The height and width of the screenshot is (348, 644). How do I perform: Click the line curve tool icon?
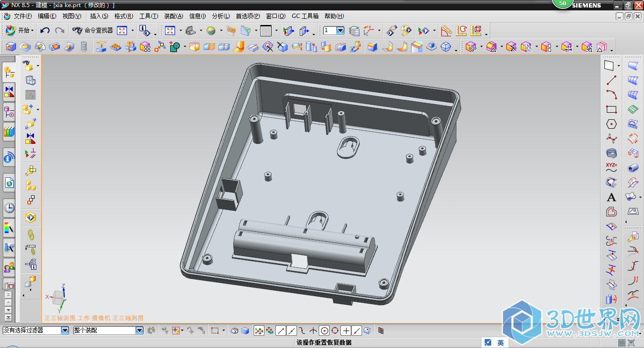pyautogui.click(x=611, y=80)
